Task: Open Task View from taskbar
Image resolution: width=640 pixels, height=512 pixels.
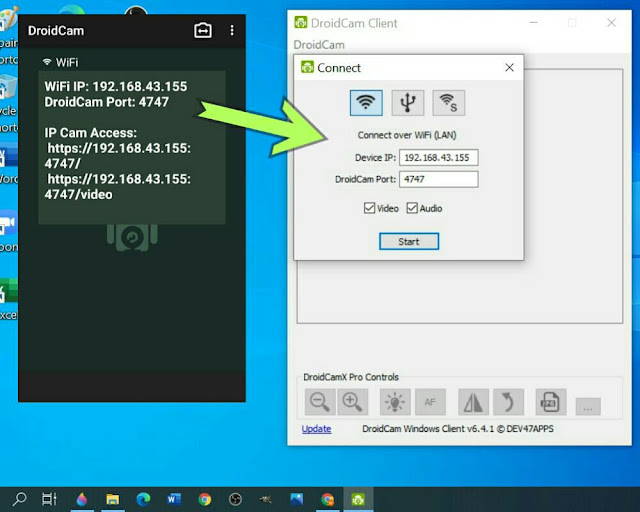Action: click(x=49, y=499)
